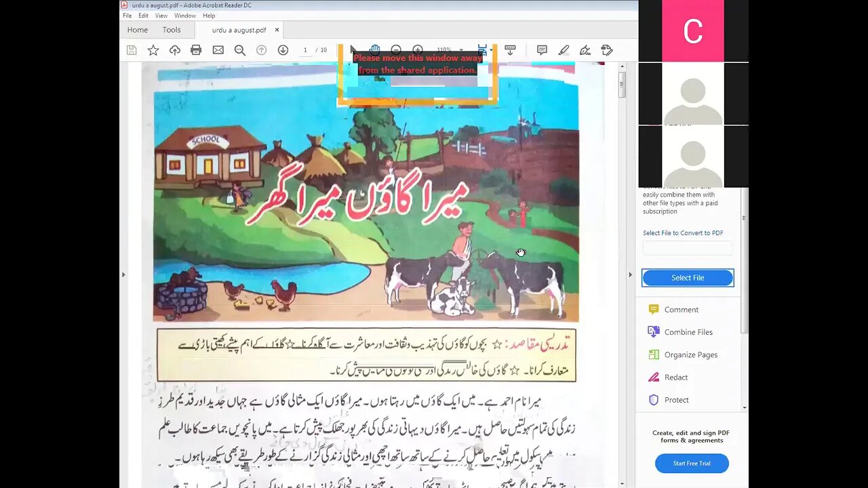Open the View menu
This screenshot has width=868, height=488.
(161, 16)
